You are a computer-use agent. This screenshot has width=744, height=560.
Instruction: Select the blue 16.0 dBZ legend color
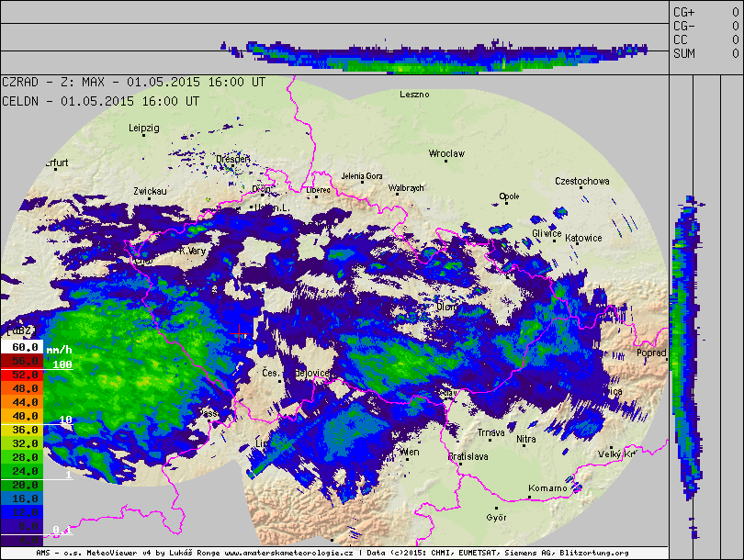23,497
